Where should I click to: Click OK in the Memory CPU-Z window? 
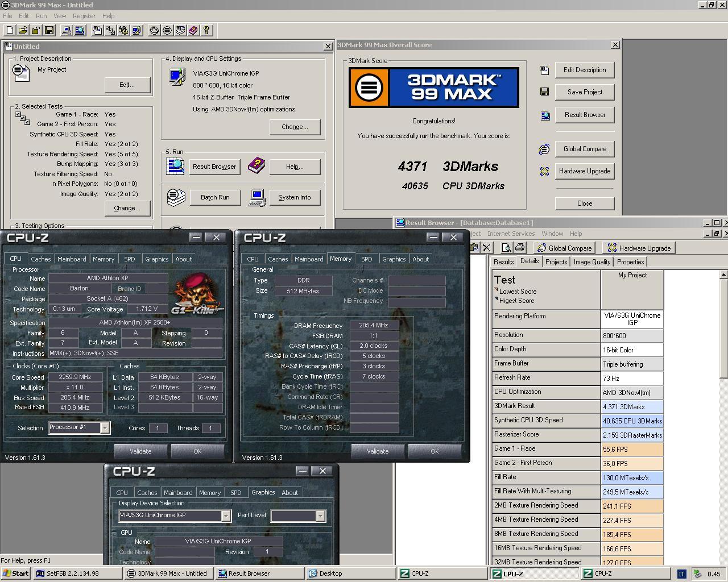(x=435, y=451)
